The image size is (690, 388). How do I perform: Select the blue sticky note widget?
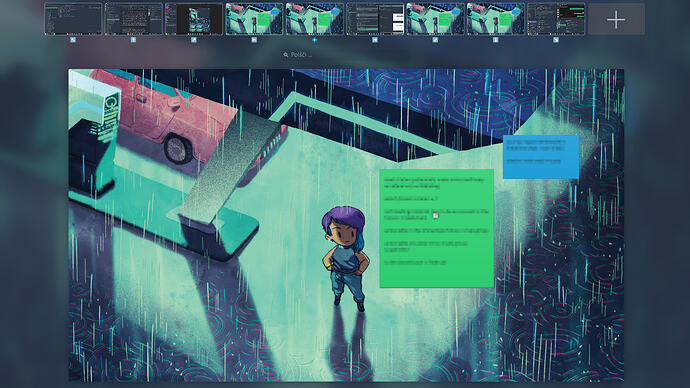point(541,157)
